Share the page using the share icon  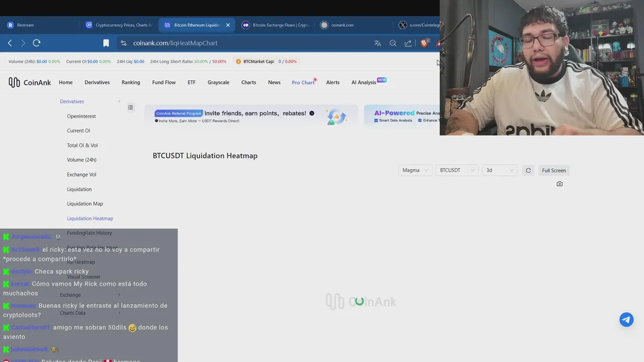click(408, 43)
